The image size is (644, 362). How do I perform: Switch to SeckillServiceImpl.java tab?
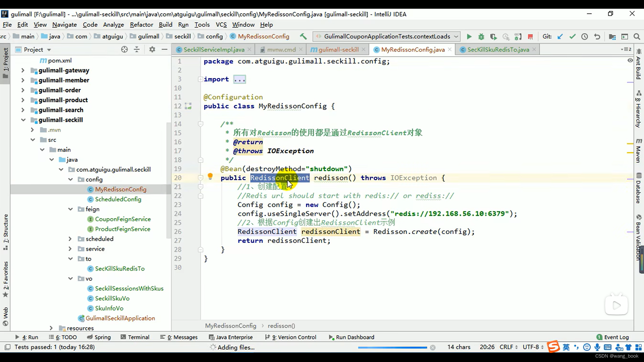[214, 50]
